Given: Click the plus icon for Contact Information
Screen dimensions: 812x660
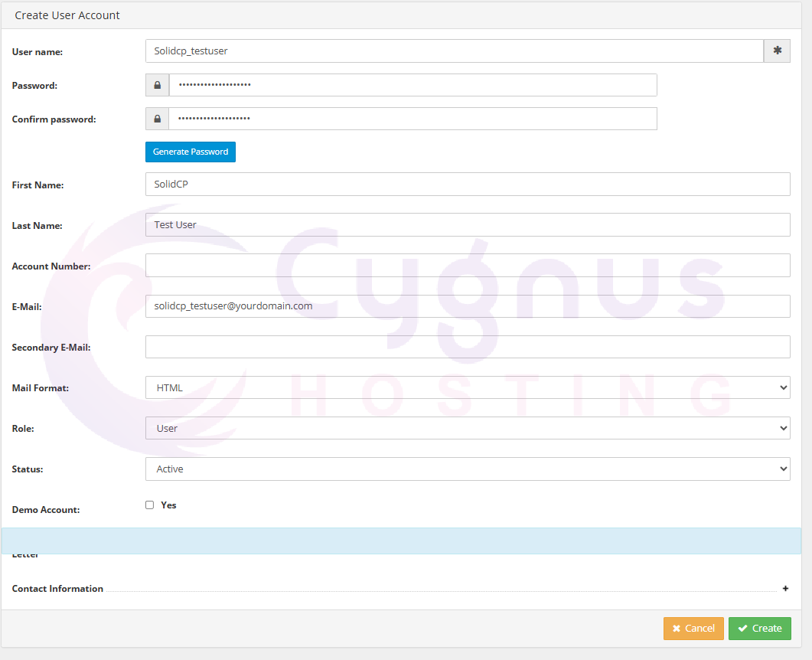Looking at the screenshot, I should pos(784,589).
